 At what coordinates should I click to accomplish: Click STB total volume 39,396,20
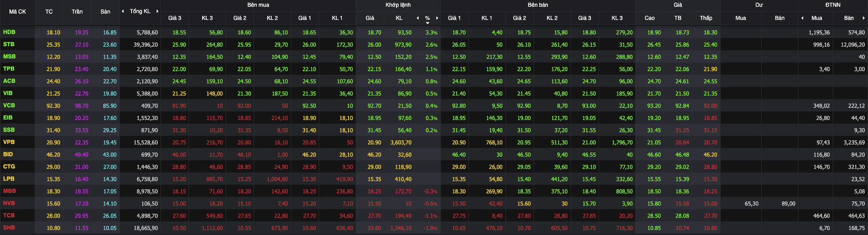[146, 45]
